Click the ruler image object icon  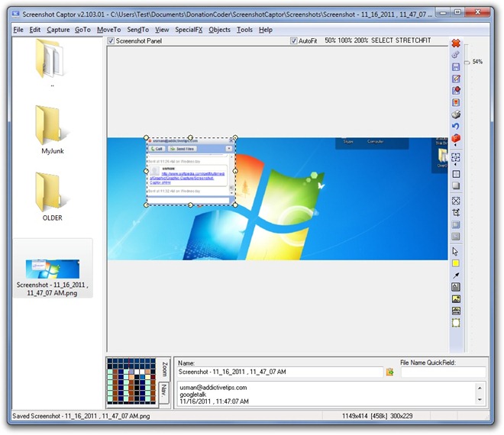click(456, 311)
